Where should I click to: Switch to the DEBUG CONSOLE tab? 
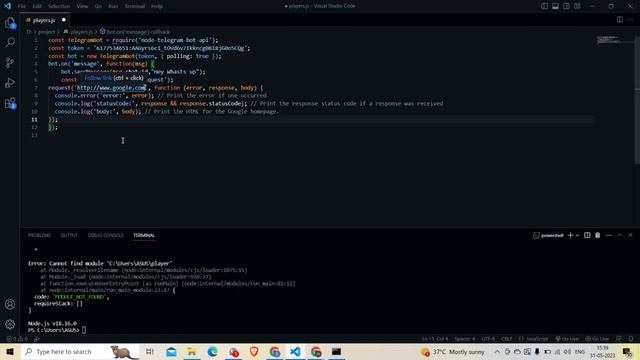[x=105, y=236]
